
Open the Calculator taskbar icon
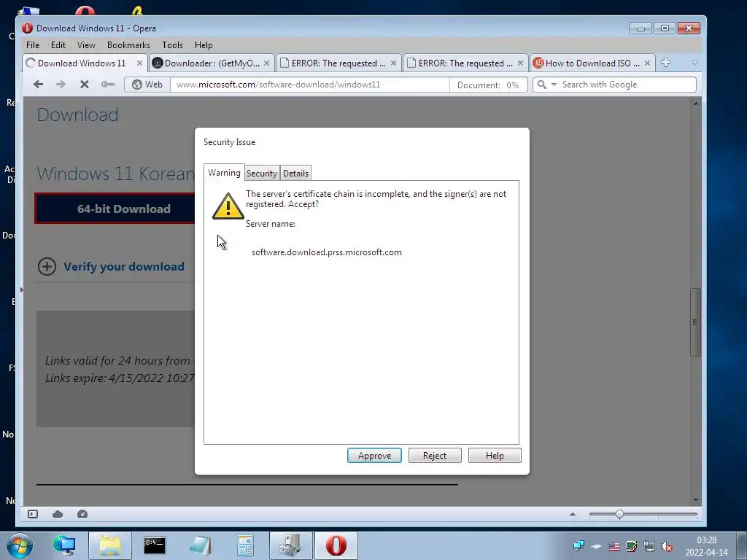[x=245, y=545]
